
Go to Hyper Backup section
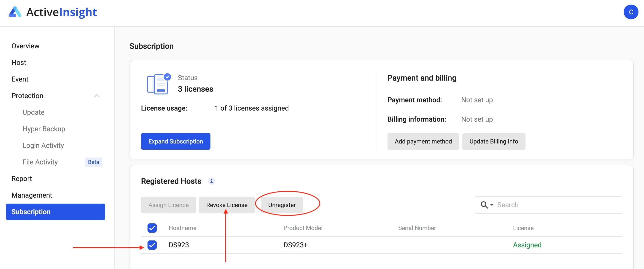pyautogui.click(x=44, y=129)
